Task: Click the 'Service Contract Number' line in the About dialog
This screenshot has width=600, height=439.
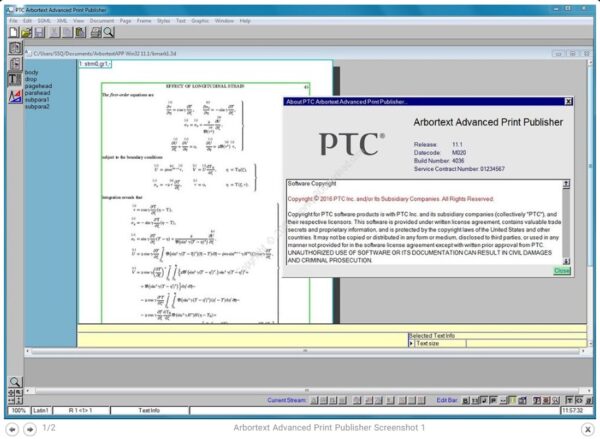Action: tap(459, 169)
